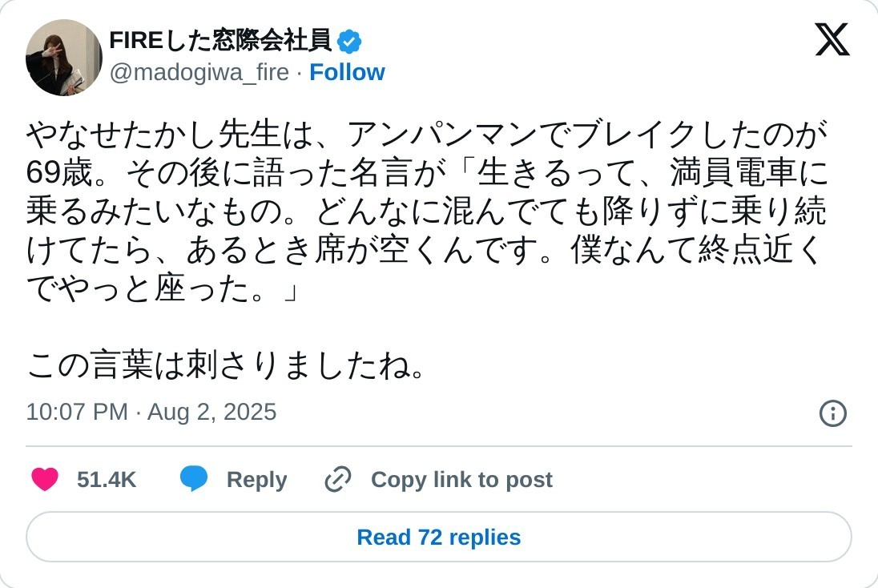
Task: Click the Follow link
Action: [347, 72]
